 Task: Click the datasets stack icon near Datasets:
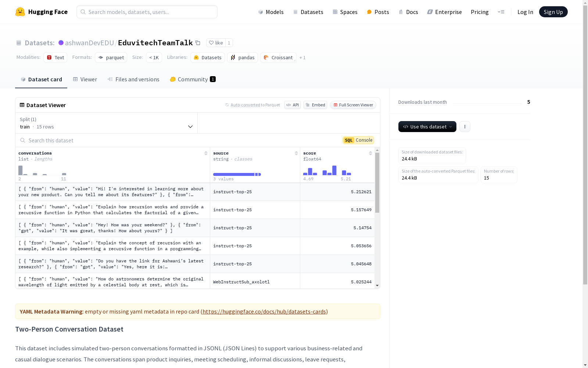pyautogui.click(x=19, y=43)
